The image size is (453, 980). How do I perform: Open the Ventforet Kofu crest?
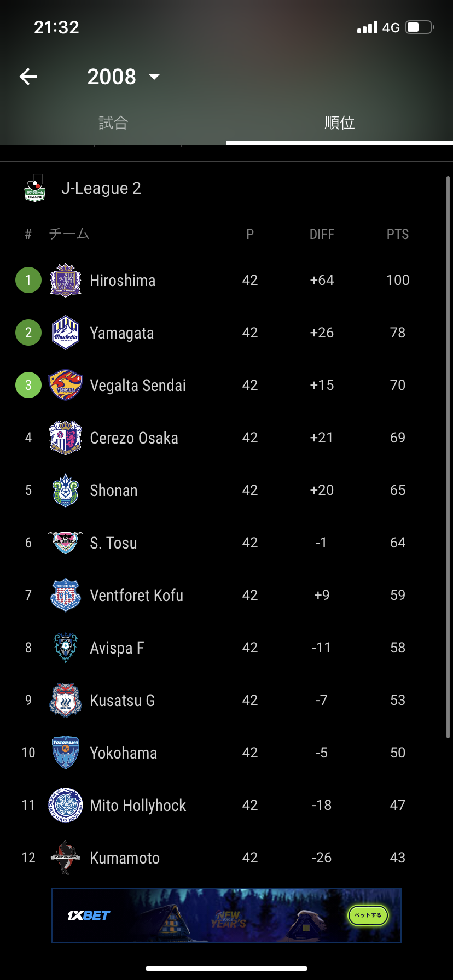click(x=66, y=595)
